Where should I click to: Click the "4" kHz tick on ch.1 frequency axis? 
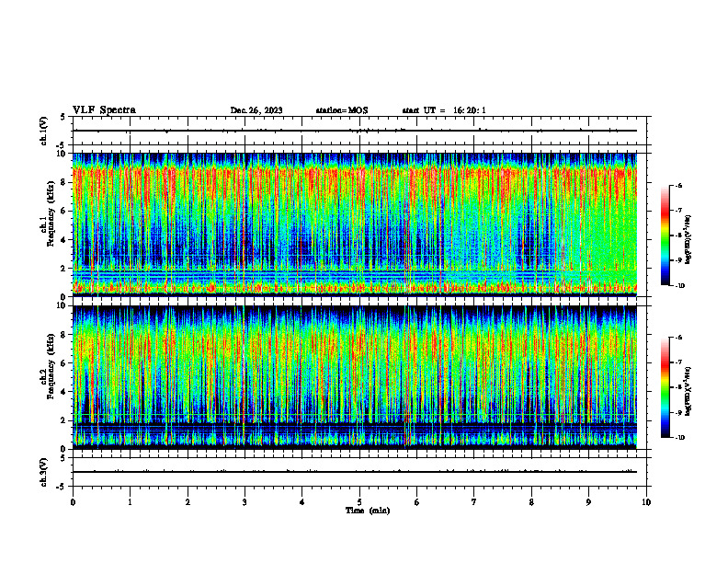click(x=64, y=240)
